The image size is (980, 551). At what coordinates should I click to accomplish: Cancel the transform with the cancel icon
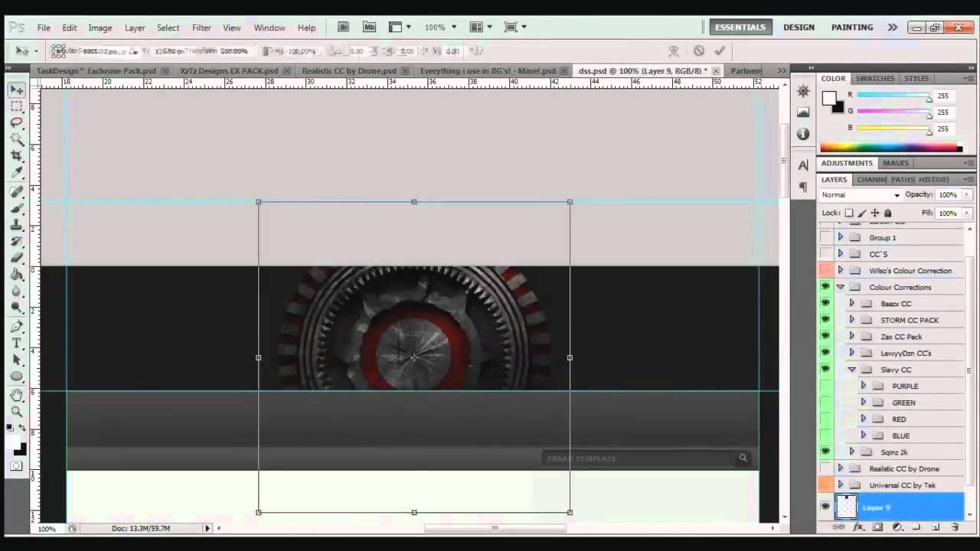click(x=698, y=51)
